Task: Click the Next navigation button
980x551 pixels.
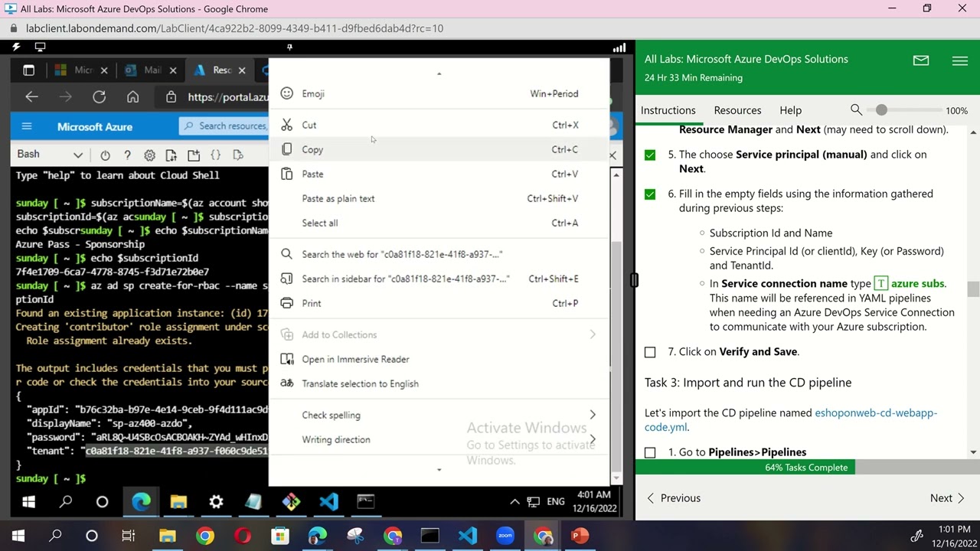Action: coord(948,498)
